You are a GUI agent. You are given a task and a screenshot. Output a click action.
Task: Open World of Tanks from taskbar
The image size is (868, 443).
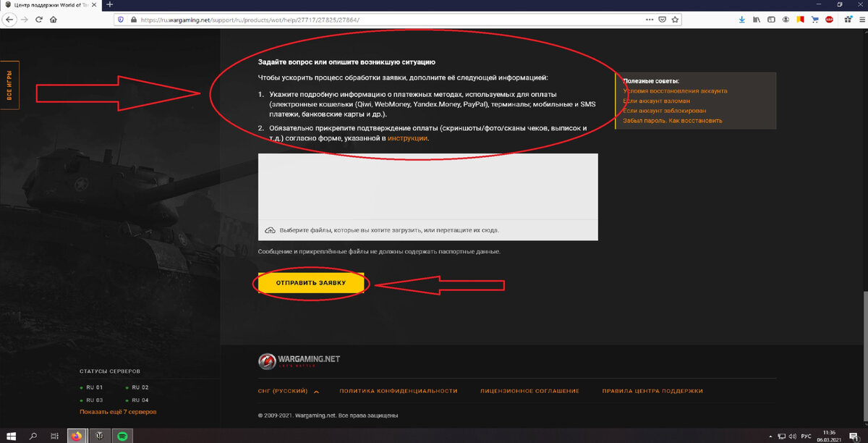click(101, 436)
